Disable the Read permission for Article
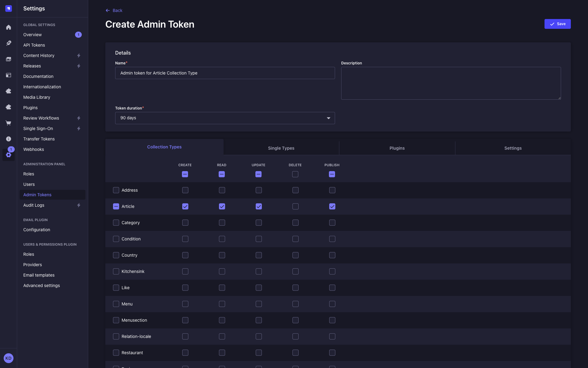588x368 pixels. pos(222,206)
